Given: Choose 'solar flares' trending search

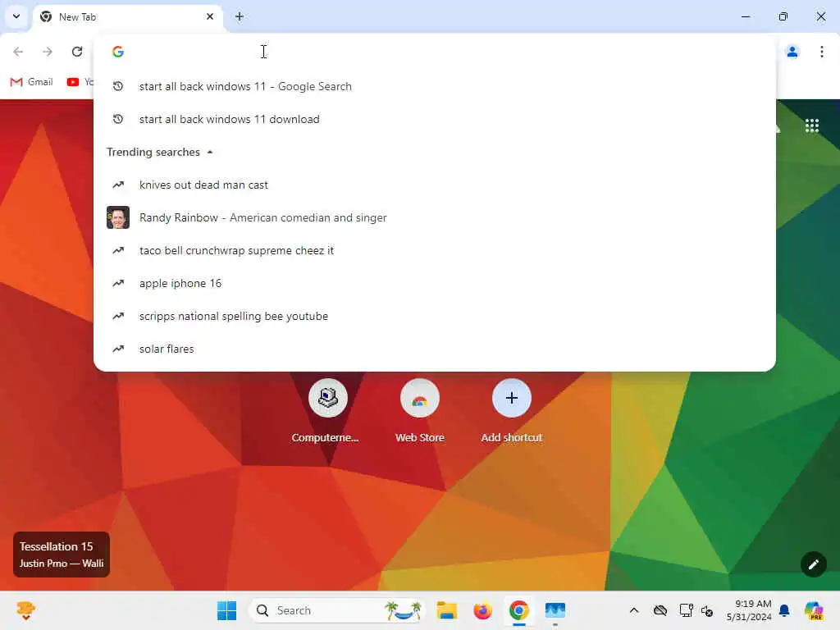Looking at the screenshot, I should click(x=435, y=349).
